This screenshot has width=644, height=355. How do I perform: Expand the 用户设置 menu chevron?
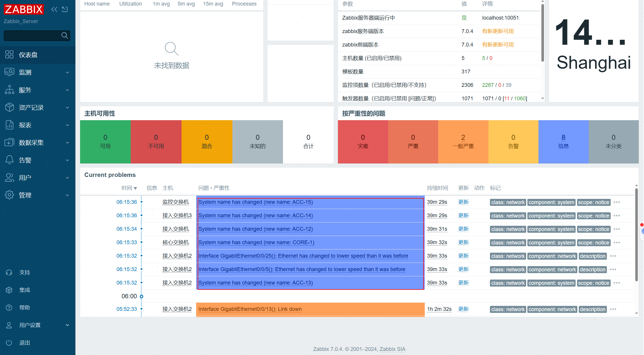[68, 325]
